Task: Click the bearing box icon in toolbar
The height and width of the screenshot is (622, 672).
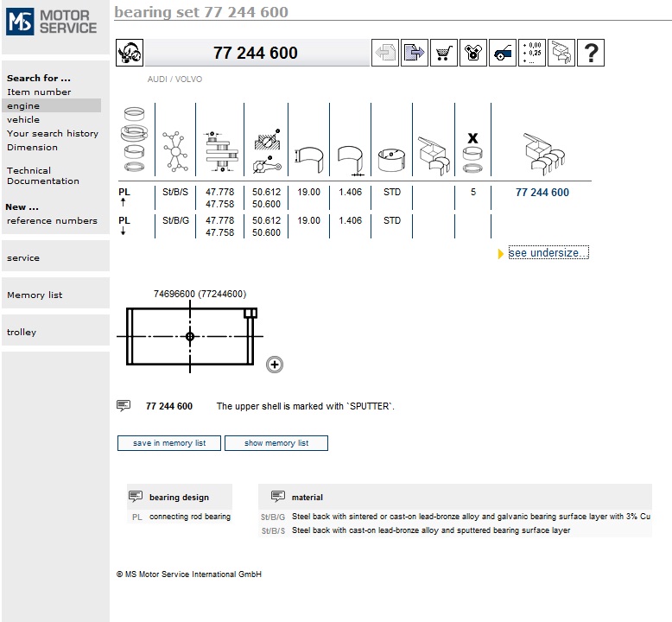Action: (561, 53)
